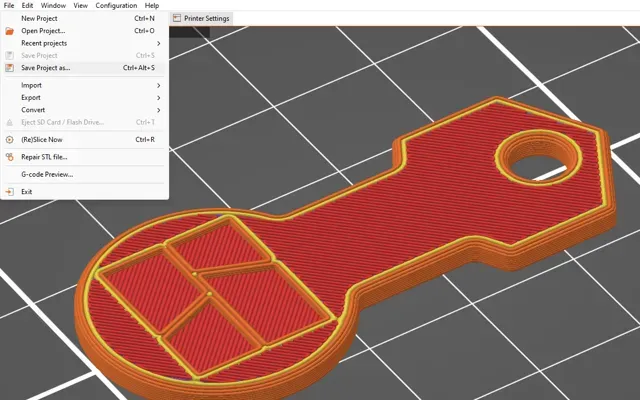Click the Open Project folder icon

click(9, 31)
